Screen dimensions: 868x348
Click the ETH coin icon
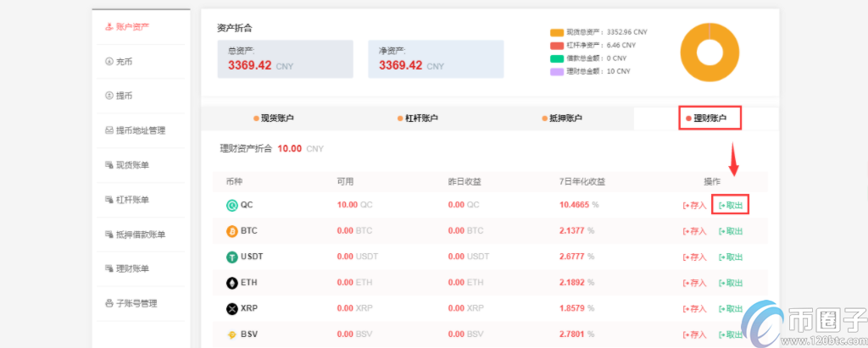point(231,283)
